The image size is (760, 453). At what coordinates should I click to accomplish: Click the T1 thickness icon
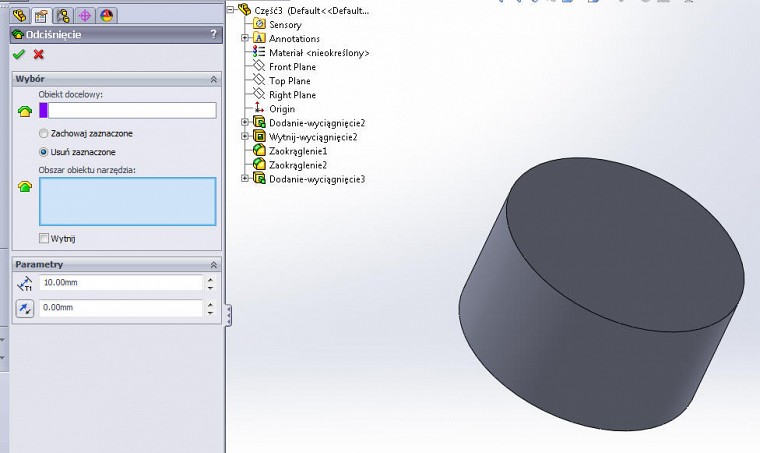click(x=25, y=283)
